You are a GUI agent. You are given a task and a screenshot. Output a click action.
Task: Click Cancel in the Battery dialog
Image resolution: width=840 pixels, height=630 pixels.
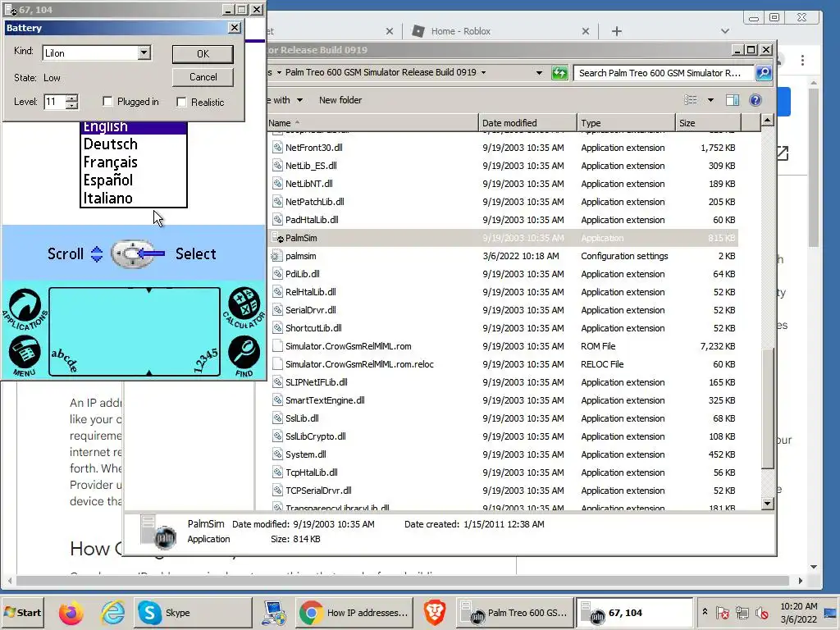coord(203,76)
